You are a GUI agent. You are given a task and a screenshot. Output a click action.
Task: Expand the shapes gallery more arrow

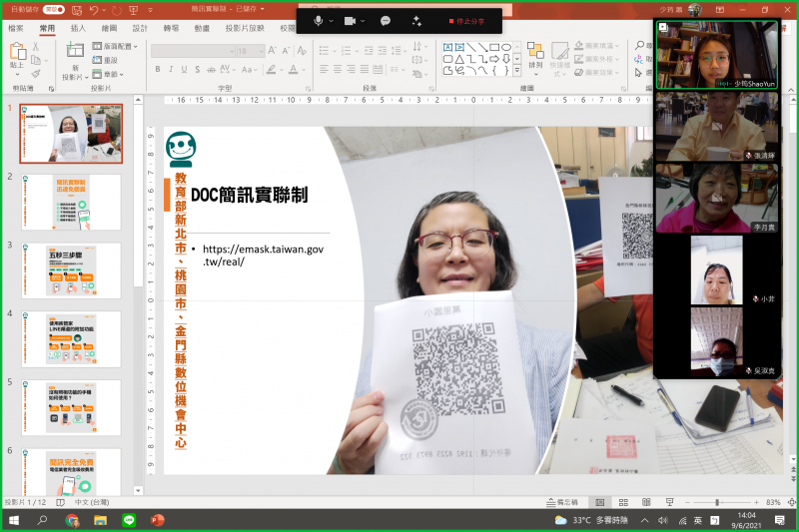tap(517, 70)
